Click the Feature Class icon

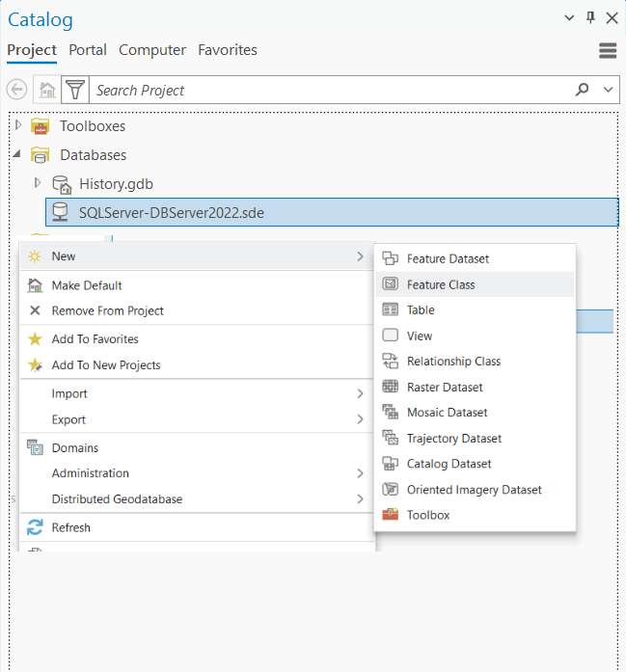[x=391, y=283]
